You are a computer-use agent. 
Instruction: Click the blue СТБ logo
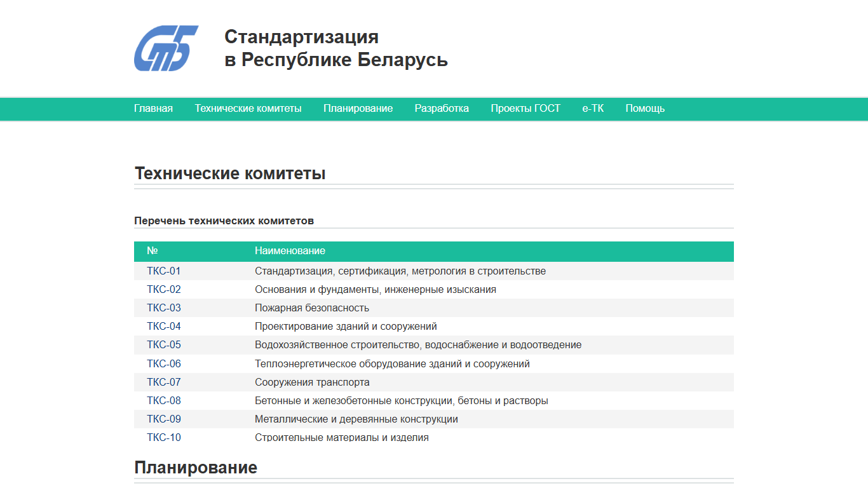[166, 48]
